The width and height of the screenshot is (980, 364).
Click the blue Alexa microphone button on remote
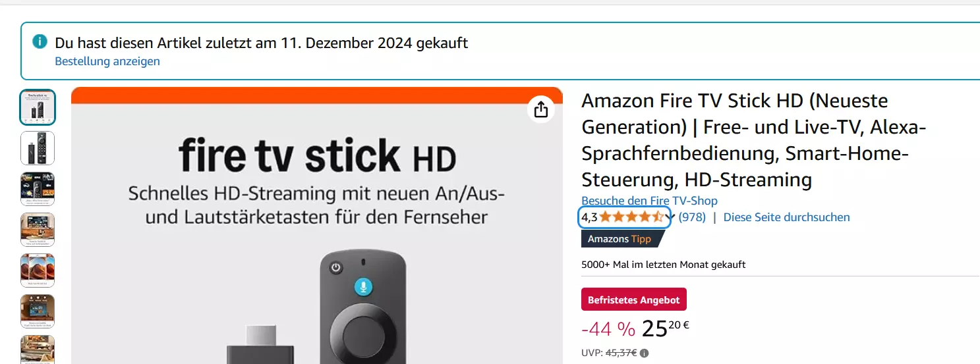(x=362, y=286)
